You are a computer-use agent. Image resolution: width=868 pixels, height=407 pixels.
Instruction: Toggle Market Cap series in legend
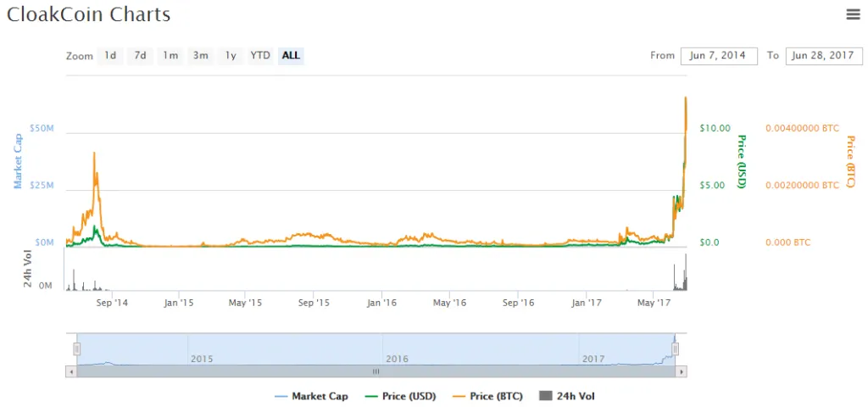point(312,396)
